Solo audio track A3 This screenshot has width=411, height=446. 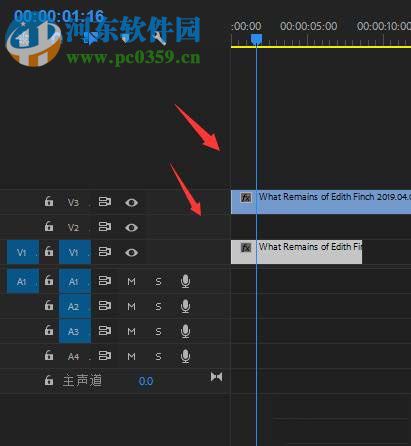click(158, 332)
